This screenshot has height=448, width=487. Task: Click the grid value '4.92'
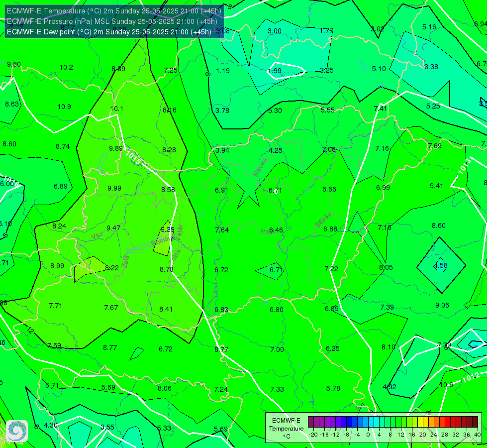(389, 387)
